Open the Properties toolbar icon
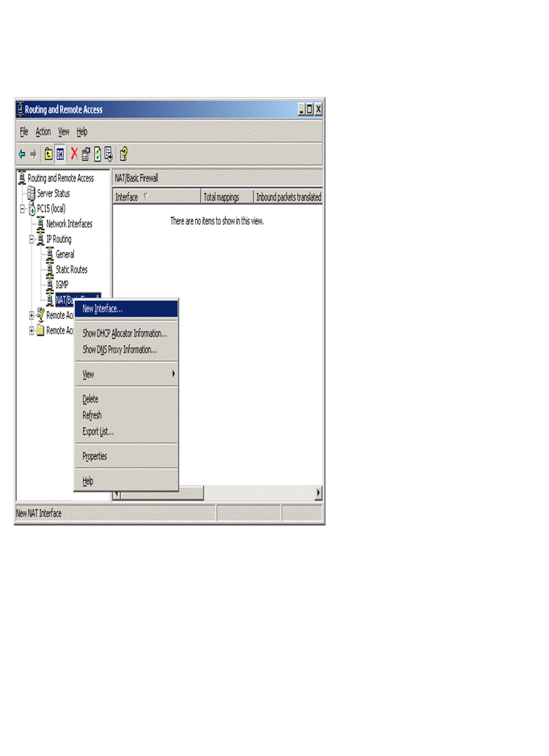Viewport: 549px width, 756px height. tap(85, 154)
